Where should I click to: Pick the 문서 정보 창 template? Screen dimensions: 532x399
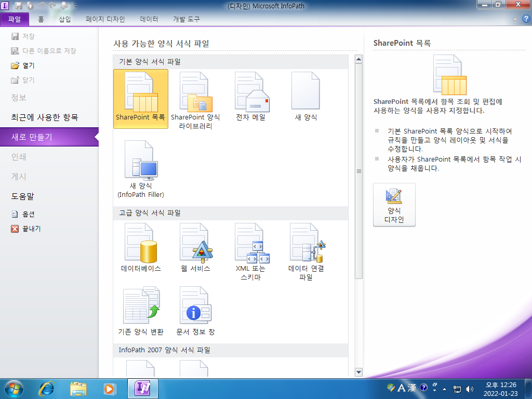195,311
